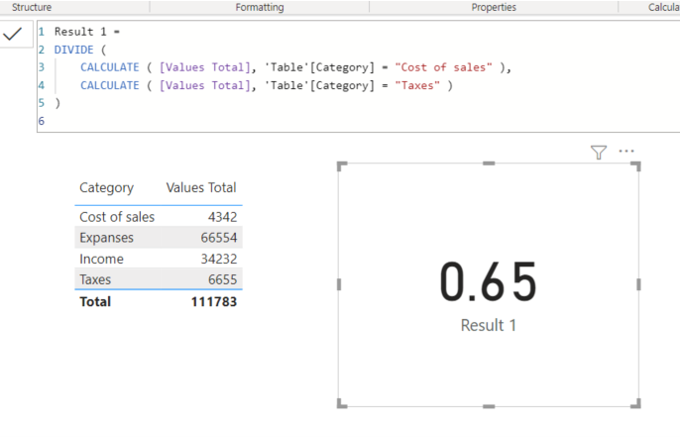Image resolution: width=680 pixels, height=437 pixels.
Task: Click the Result 1 card caption
Action: click(488, 325)
